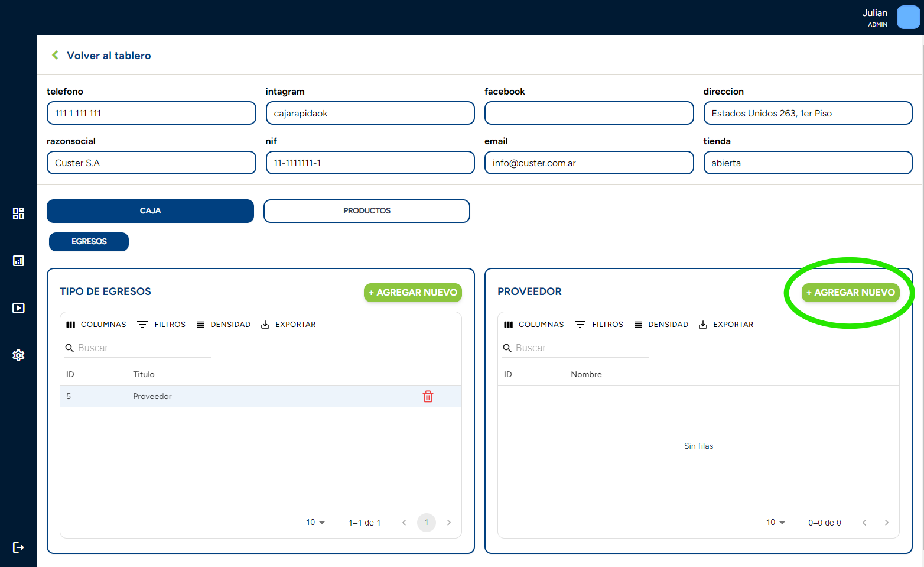Toggle Densidad in the Proveedor table

637,324
